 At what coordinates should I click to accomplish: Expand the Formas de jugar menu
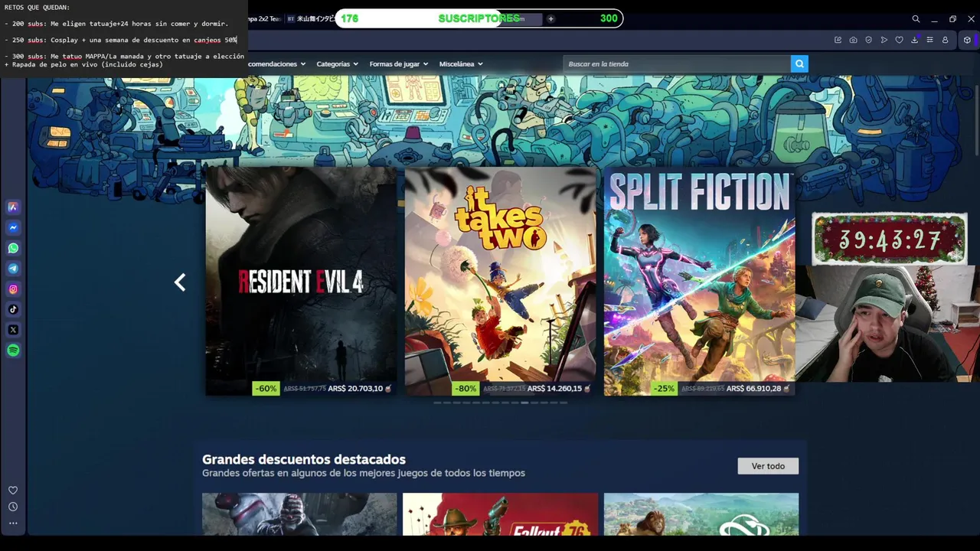point(398,64)
